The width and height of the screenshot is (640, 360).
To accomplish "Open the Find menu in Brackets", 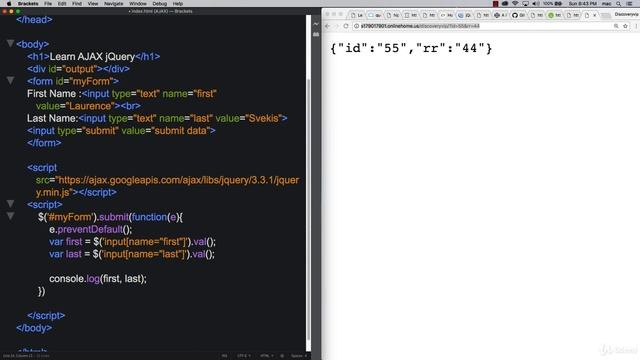I will pyautogui.click(x=77, y=3).
